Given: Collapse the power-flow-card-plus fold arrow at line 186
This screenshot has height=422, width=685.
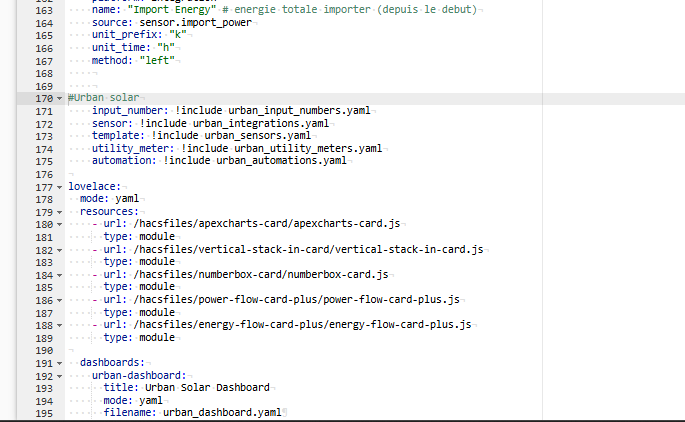Looking at the screenshot, I should click(x=59, y=301).
